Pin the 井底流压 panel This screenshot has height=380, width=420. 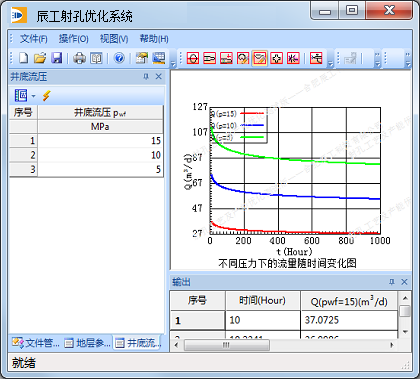click(146, 77)
